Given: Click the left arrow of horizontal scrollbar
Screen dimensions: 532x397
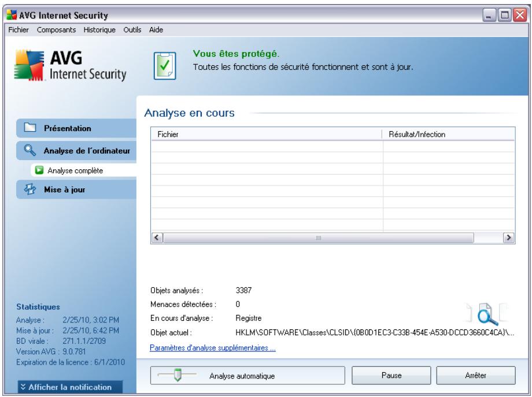Looking at the screenshot, I should click(x=157, y=238).
